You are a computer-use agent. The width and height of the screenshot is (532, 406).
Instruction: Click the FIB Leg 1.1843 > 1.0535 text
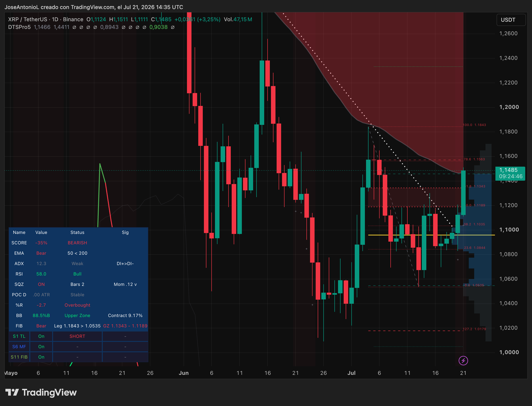coord(77,326)
